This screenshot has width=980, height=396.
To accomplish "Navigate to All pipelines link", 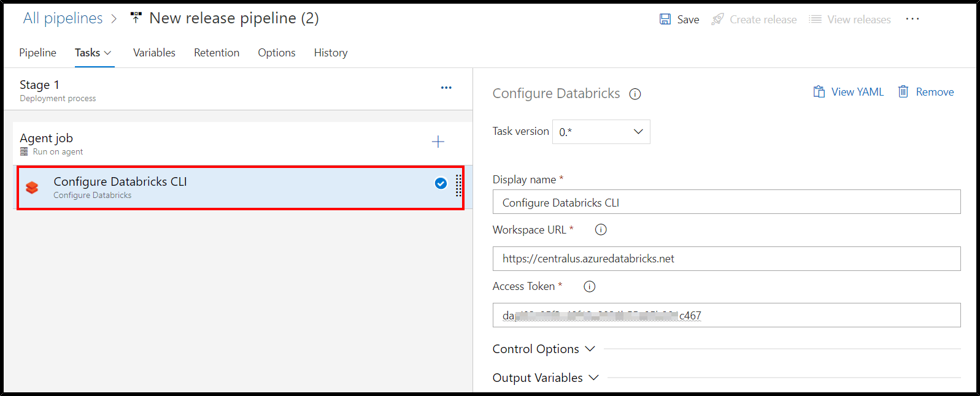I will tap(63, 18).
